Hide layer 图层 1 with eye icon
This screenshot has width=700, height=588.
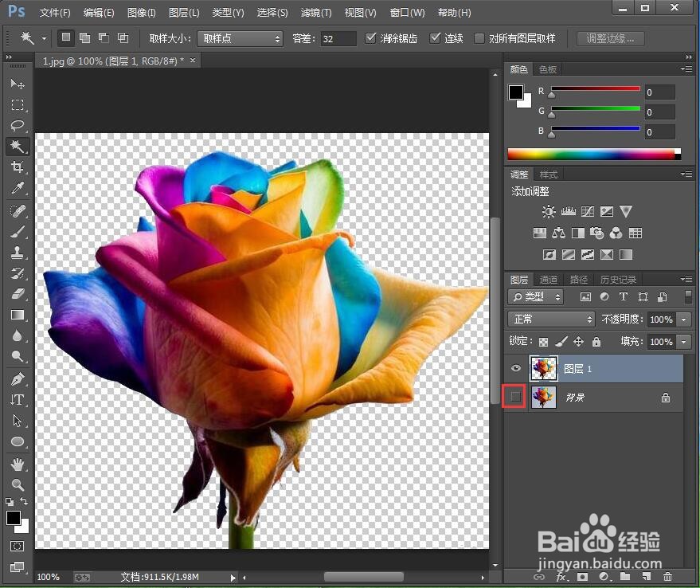coord(516,368)
